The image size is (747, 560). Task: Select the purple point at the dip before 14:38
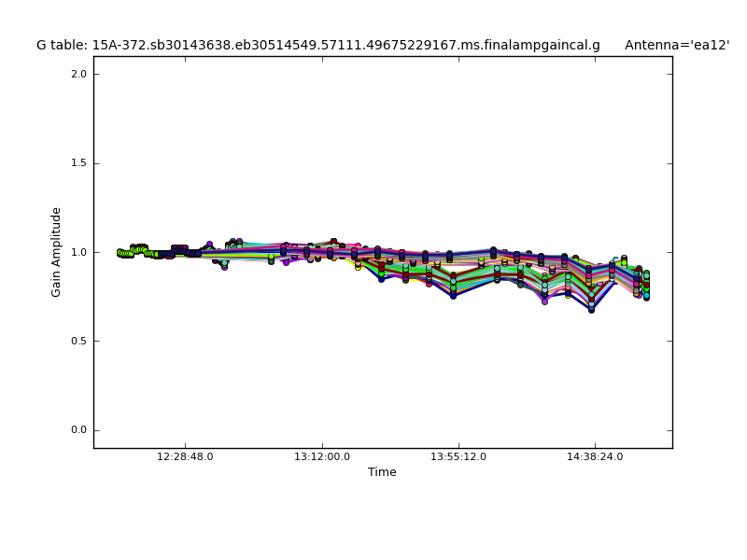[544, 301]
